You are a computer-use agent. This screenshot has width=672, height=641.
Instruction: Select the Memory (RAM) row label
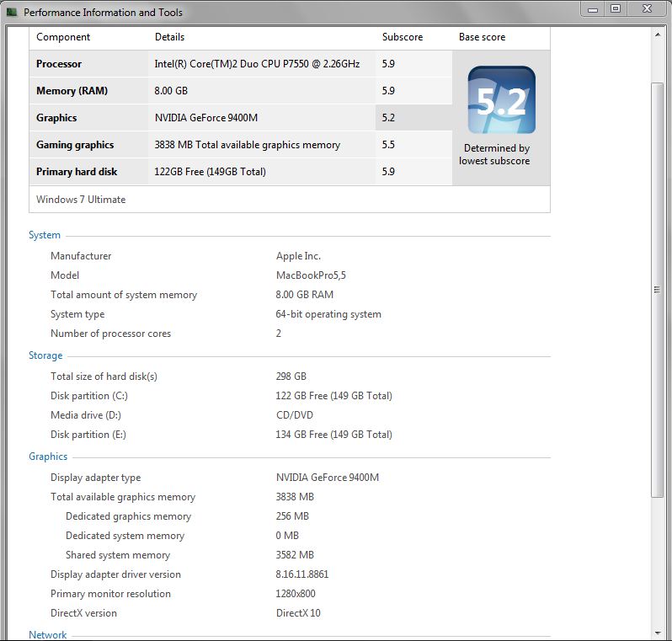72,91
